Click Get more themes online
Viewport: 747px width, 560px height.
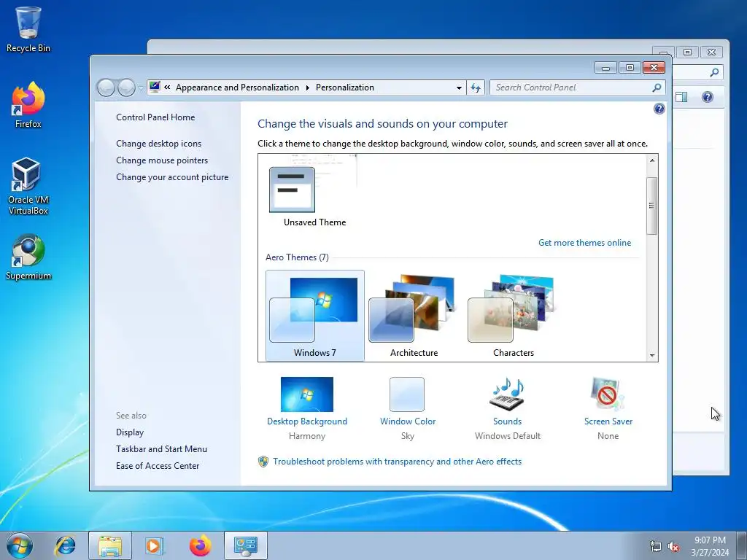tap(584, 242)
